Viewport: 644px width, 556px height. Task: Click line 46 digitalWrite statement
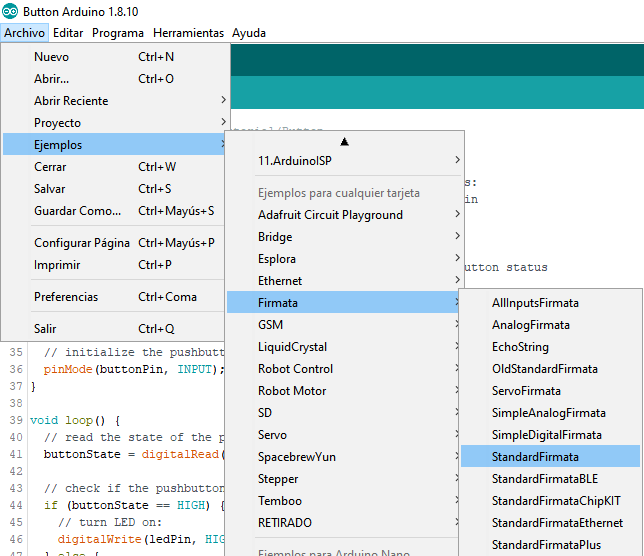(x=141, y=539)
